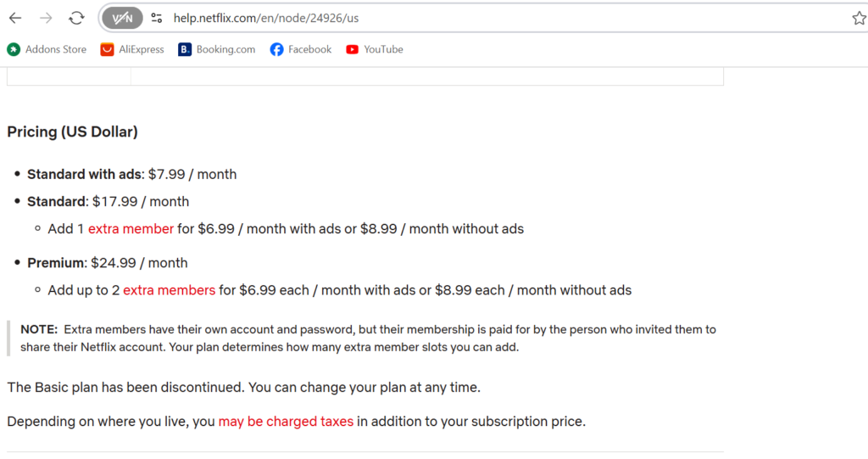Open the VPN badge in address bar
Screen dimensions: 868x459
[x=122, y=19]
